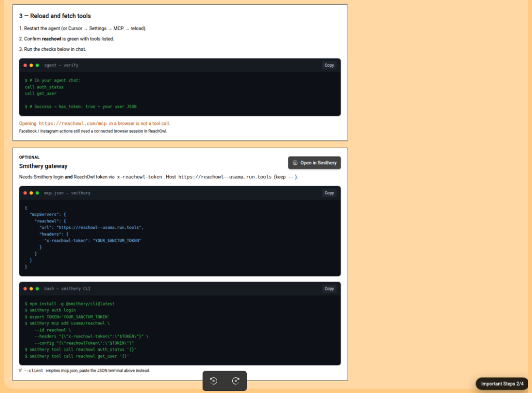The width and height of the screenshot is (532, 393).
Task: Copy the mcp.json smithery config
Action: coord(329,193)
